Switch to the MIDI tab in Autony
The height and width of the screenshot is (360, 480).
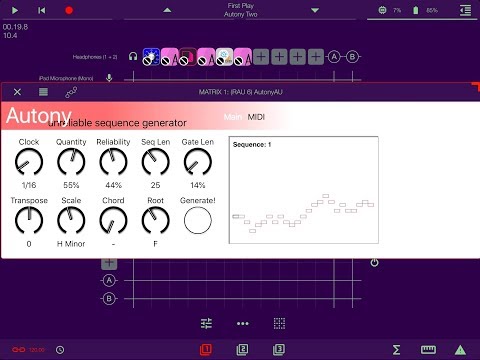click(x=256, y=117)
